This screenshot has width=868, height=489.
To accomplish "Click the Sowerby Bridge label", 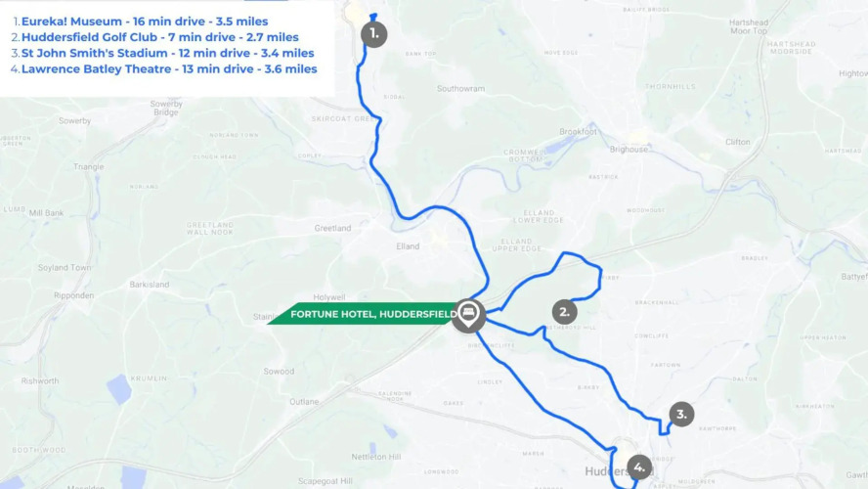I will [x=166, y=108].
